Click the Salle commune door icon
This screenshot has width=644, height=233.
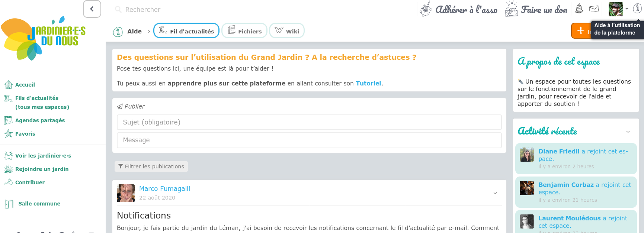(x=9, y=204)
